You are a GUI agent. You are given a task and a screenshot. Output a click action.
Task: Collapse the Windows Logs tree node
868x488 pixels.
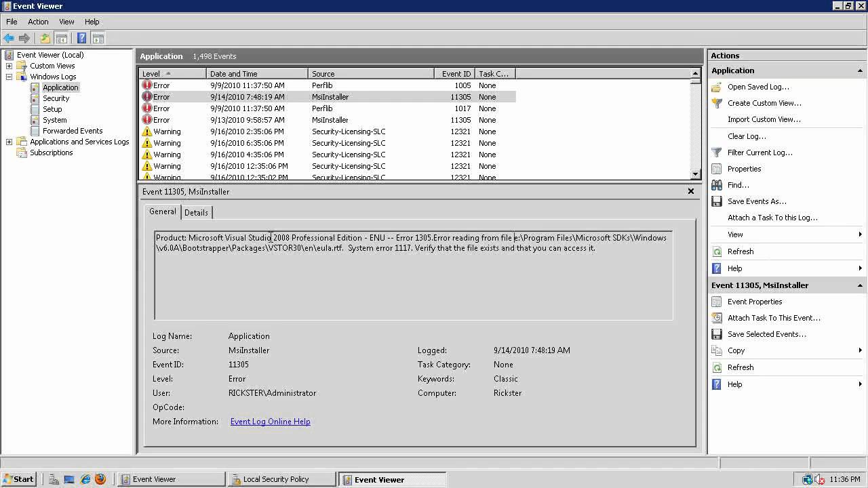pos(9,77)
